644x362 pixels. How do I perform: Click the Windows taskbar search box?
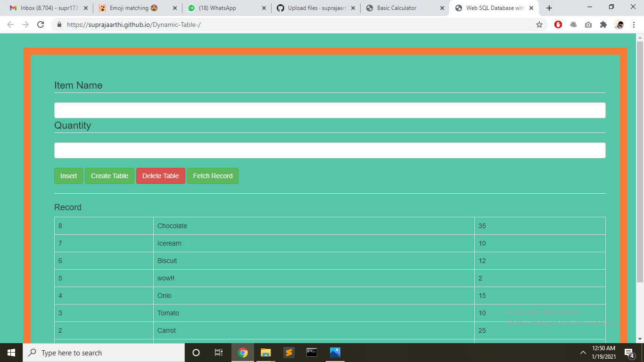click(x=104, y=353)
